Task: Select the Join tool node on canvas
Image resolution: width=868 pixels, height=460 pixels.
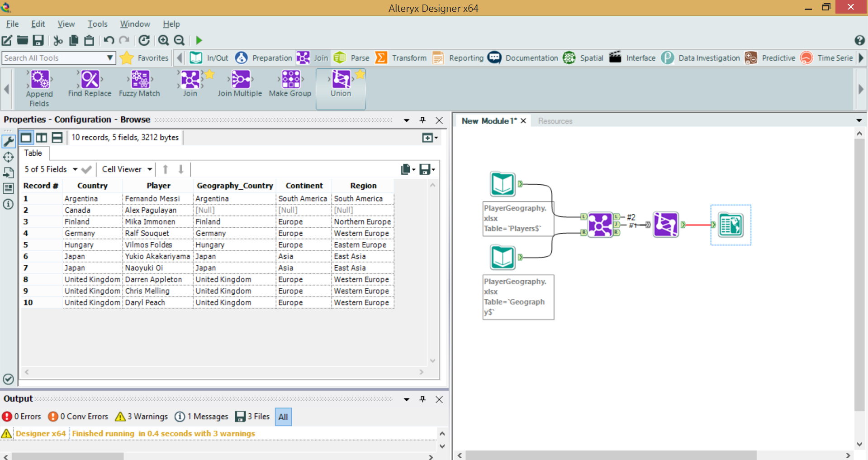Action: pyautogui.click(x=600, y=224)
